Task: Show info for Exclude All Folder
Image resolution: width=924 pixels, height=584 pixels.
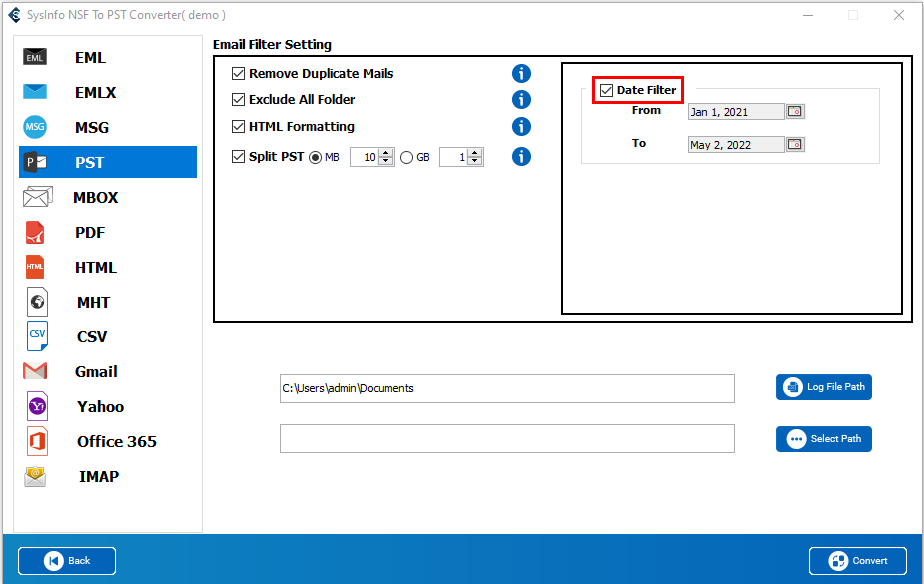Action: [x=521, y=100]
